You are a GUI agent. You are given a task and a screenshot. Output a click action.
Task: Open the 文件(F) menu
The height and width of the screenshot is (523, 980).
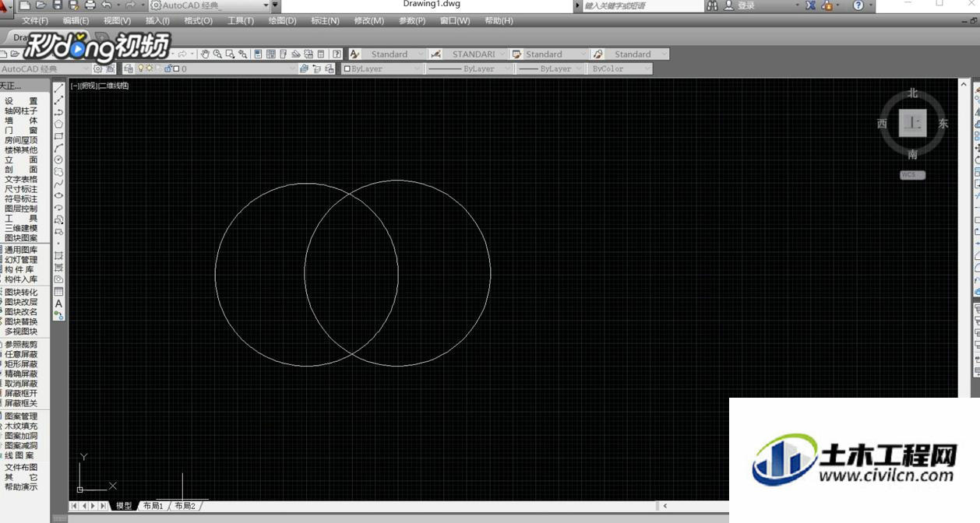35,21
